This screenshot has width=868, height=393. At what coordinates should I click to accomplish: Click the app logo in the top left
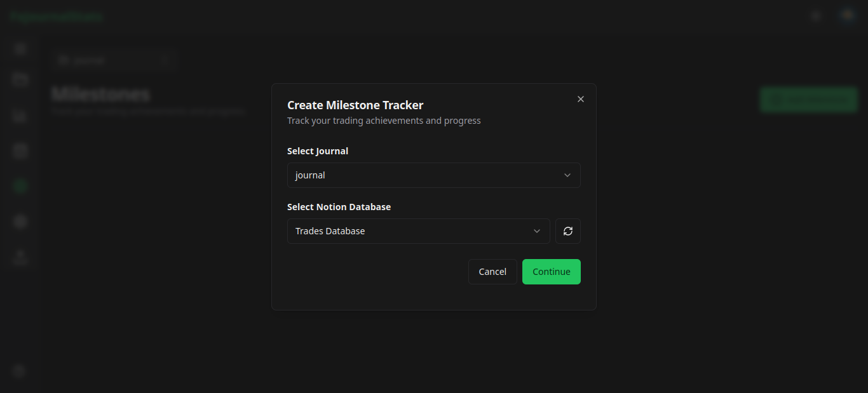tap(56, 16)
